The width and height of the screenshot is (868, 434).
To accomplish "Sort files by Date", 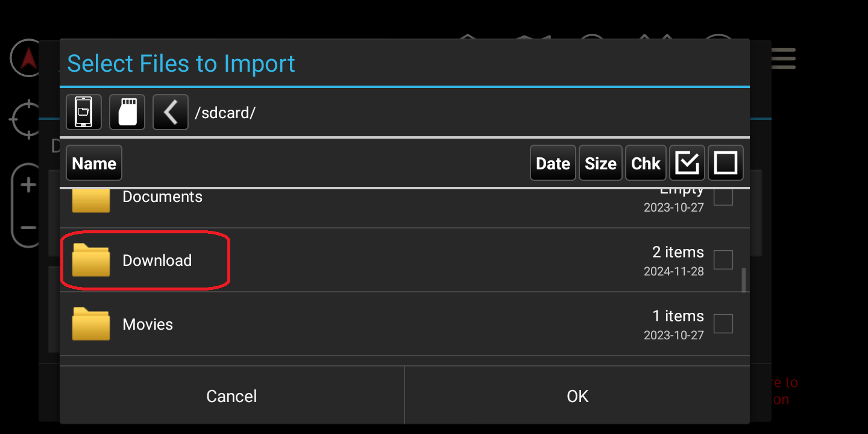I will 553,163.
